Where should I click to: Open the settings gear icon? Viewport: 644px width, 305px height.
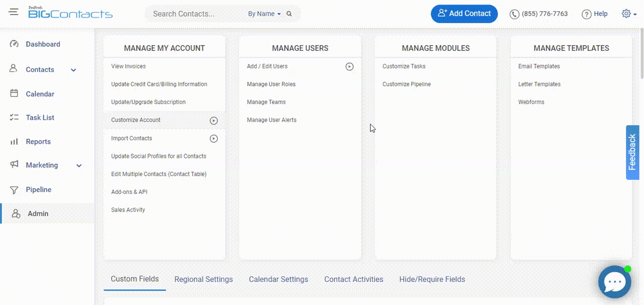point(626,14)
